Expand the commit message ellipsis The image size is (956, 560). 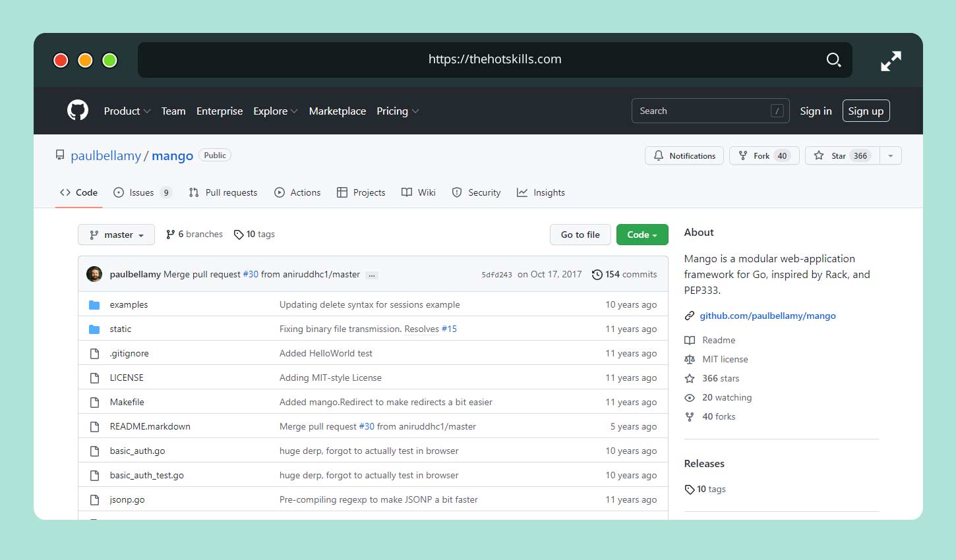click(372, 275)
